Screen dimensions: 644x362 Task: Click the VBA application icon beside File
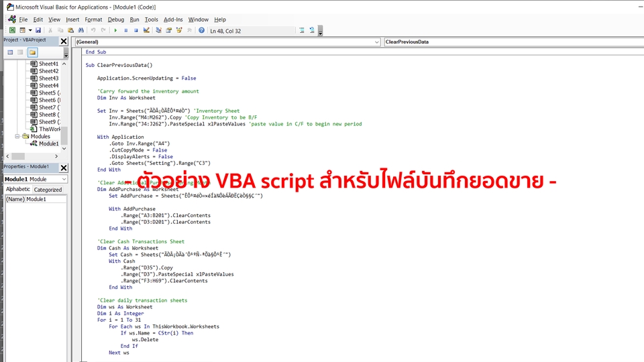[x=12, y=19]
